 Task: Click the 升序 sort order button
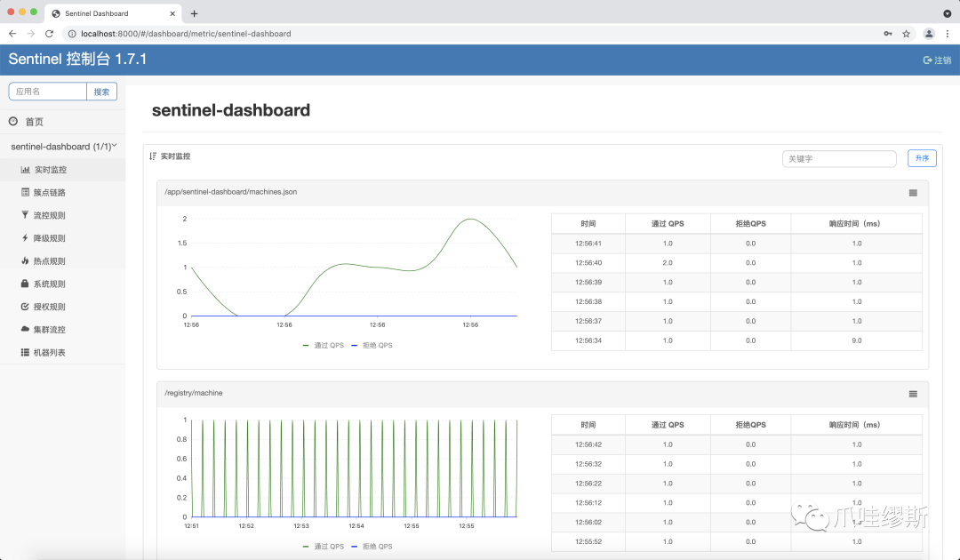coord(922,158)
